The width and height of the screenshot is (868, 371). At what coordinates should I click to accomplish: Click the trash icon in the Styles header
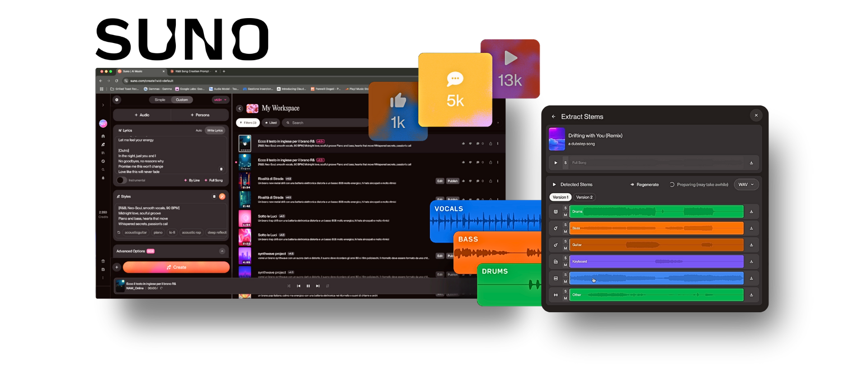(x=214, y=196)
